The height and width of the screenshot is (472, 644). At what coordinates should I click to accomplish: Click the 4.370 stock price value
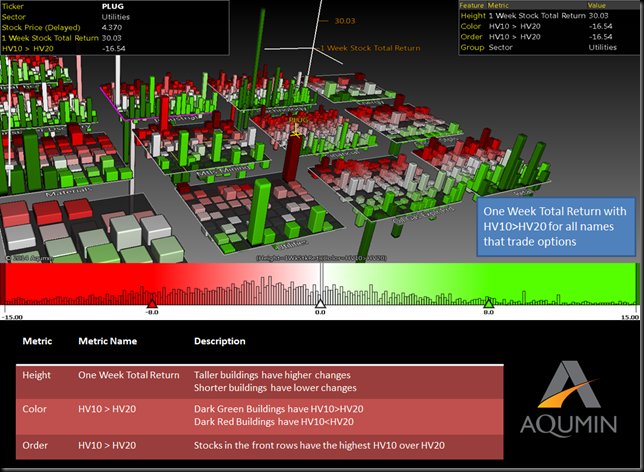click(112, 28)
